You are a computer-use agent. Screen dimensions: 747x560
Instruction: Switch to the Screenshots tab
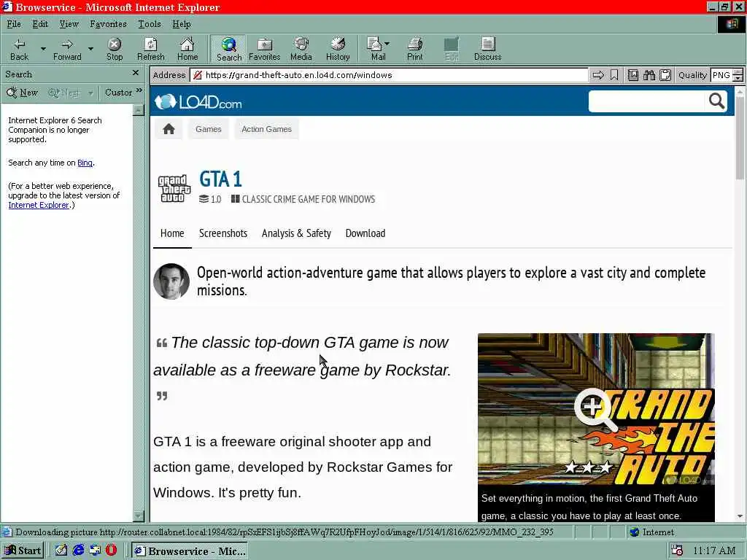(x=223, y=233)
